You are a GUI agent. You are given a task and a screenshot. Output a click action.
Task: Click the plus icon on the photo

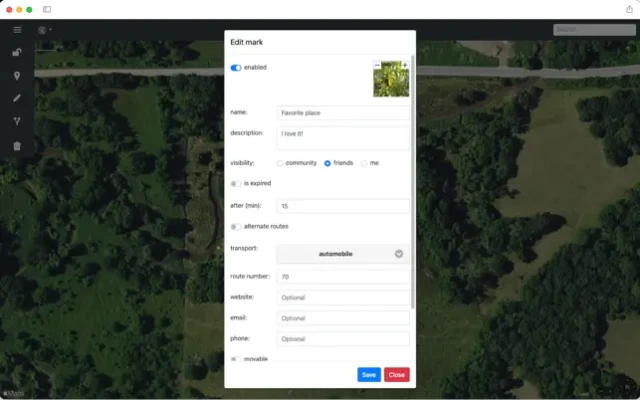405,65
